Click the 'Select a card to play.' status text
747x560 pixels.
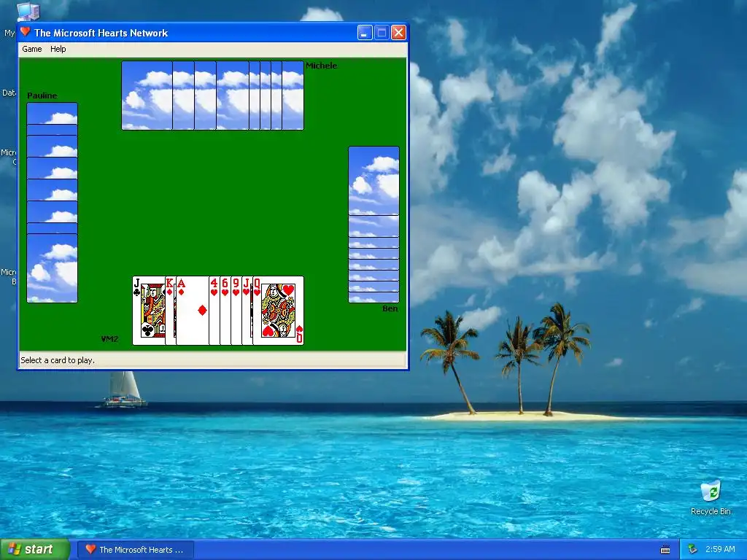[x=58, y=360]
